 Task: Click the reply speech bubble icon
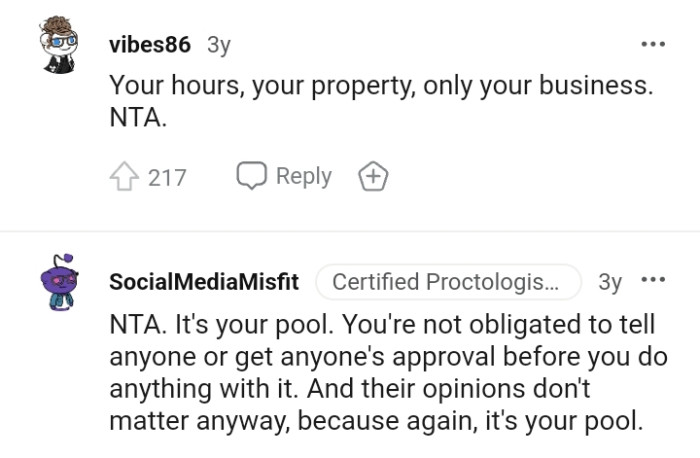coord(251,176)
